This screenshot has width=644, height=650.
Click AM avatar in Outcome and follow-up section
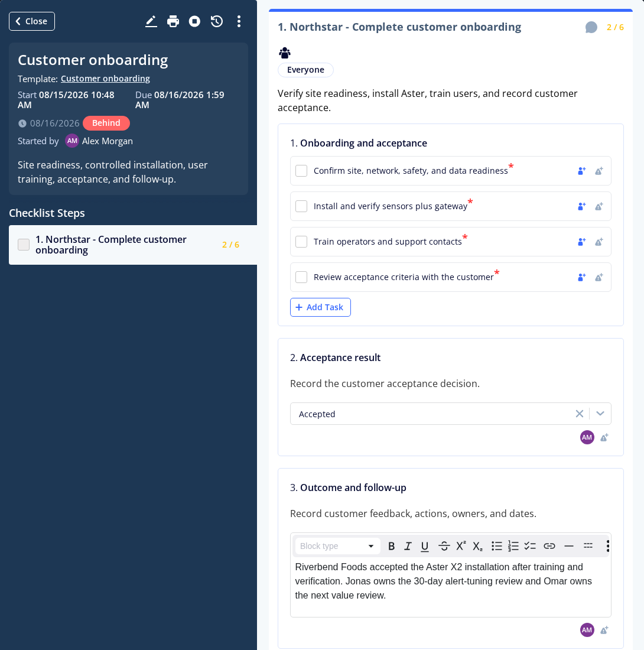coord(587,630)
